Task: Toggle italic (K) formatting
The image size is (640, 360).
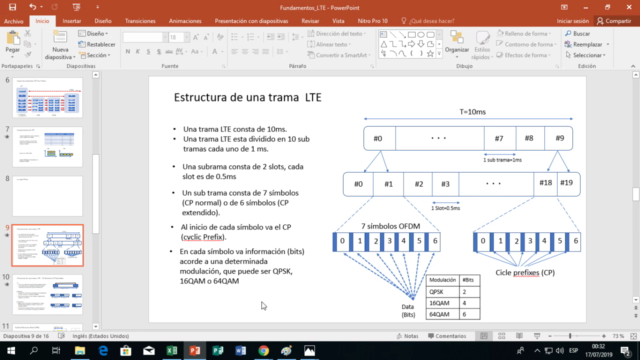Action: pyautogui.click(x=138, y=52)
